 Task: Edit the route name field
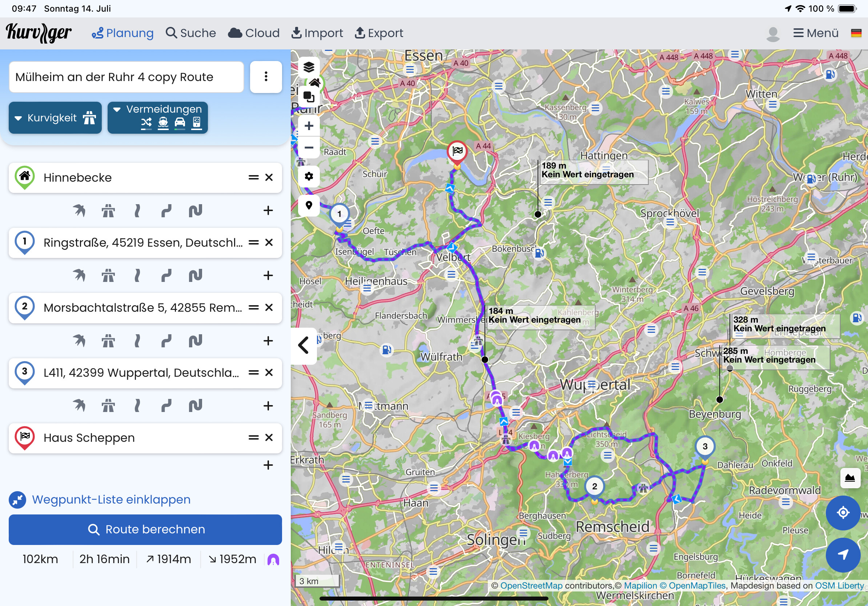[126, 77]
